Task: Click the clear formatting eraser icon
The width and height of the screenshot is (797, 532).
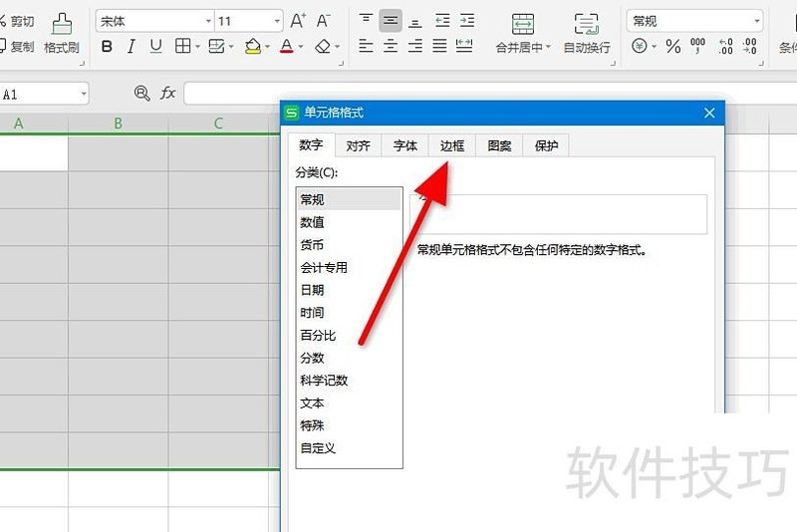Action: tap(323, 47)
